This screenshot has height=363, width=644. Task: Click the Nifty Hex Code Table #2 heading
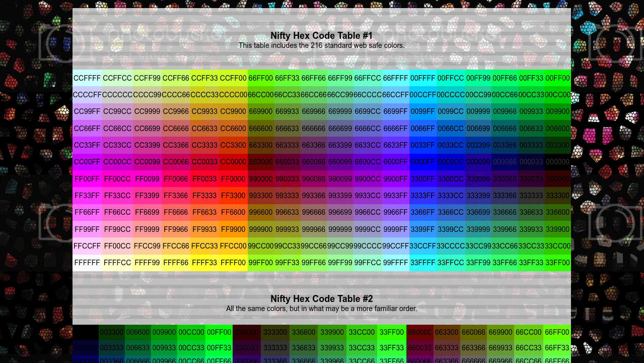[321, 299]
